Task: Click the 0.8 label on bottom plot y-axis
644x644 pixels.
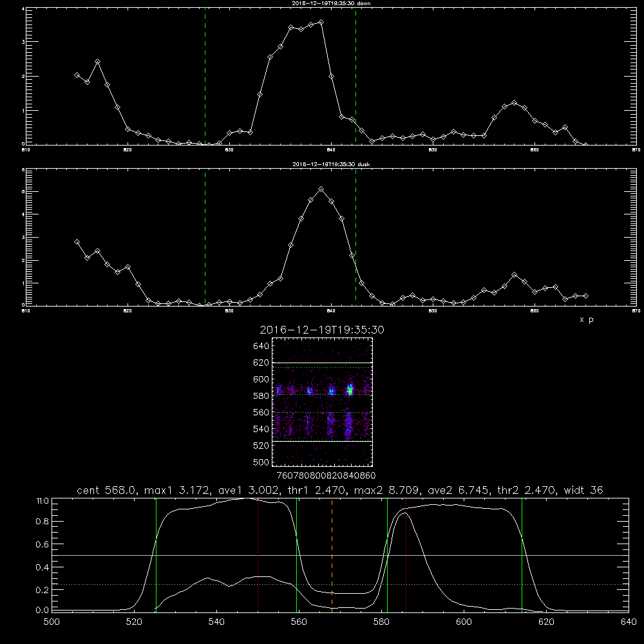Action: point(43,522)
